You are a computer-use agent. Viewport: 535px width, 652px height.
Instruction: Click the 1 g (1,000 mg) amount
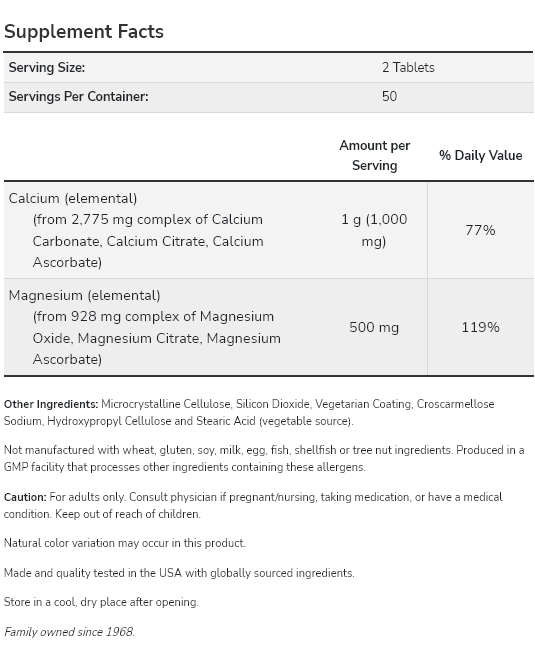coord(374,230)
